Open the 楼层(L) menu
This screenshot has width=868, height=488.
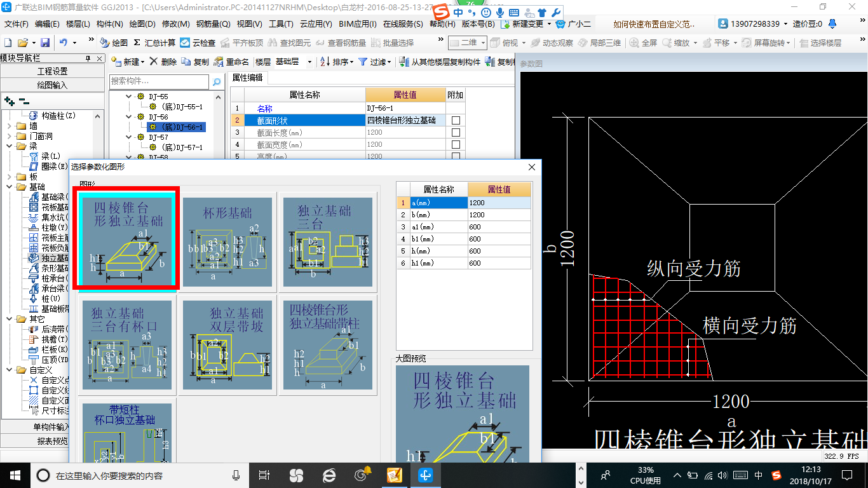78,24
